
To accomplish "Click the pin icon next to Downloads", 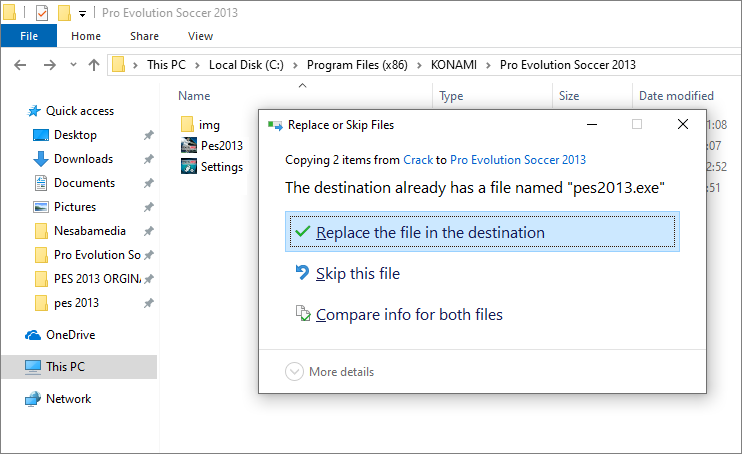I will (x=149, y=159).
